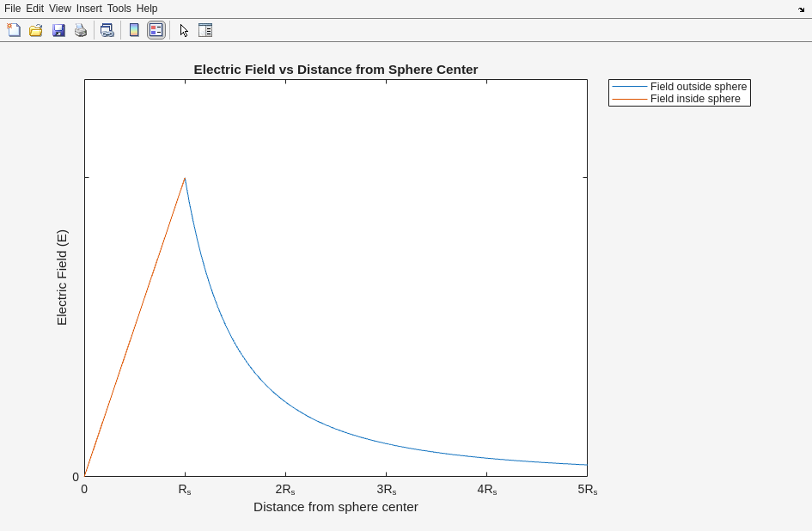Click the Link Plot icon
Viewport: 812px width, 531px height.
pos(107,30)
